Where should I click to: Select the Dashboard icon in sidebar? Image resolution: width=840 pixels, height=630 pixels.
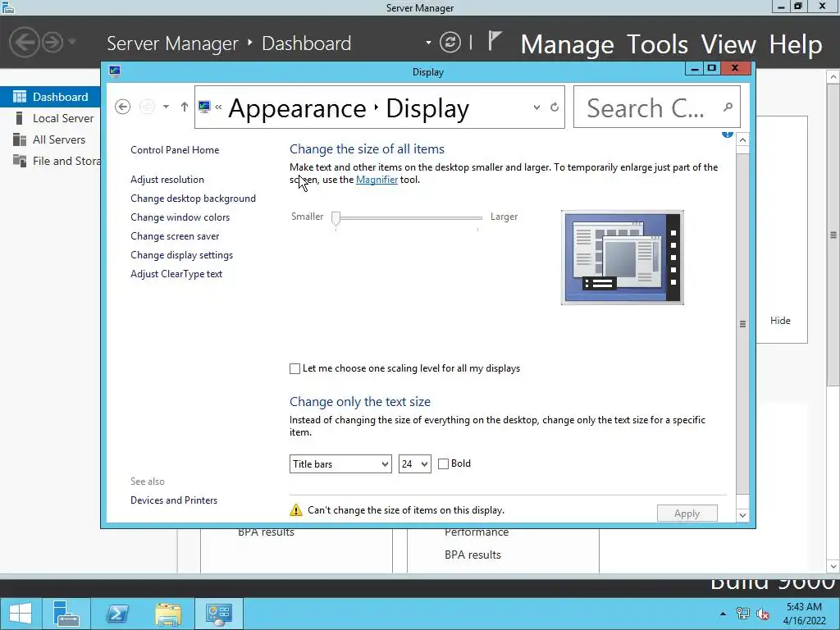point(20,97)
